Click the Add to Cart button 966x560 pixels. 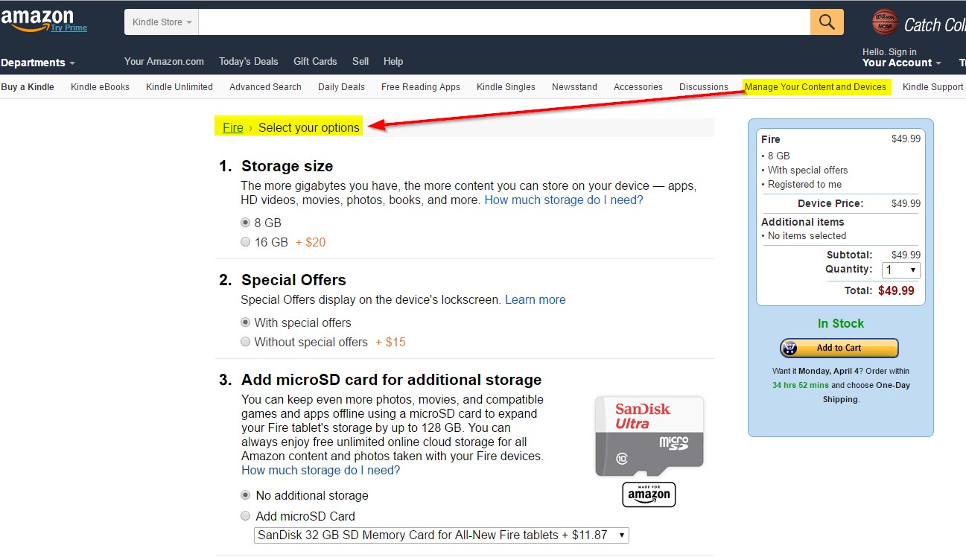click(839, 348)
